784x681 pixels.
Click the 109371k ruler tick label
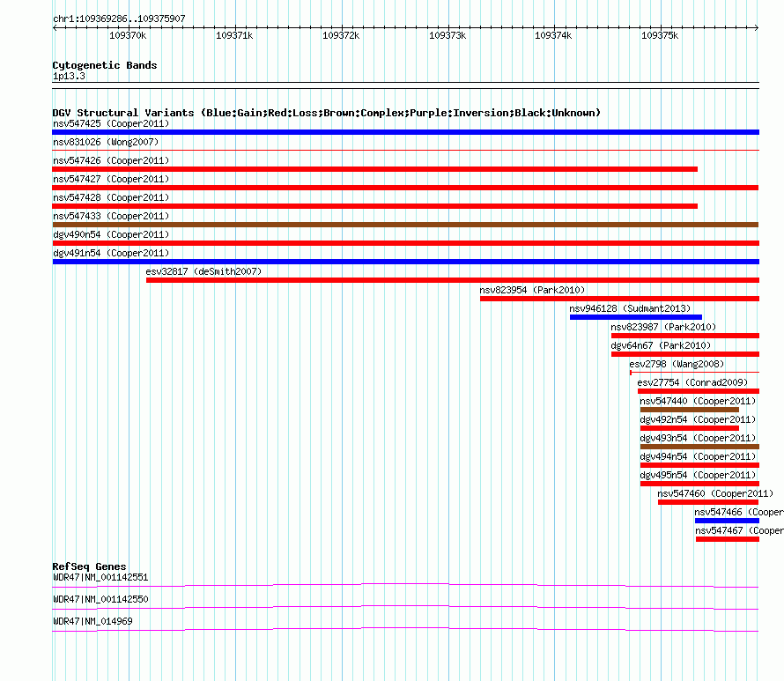234,35
